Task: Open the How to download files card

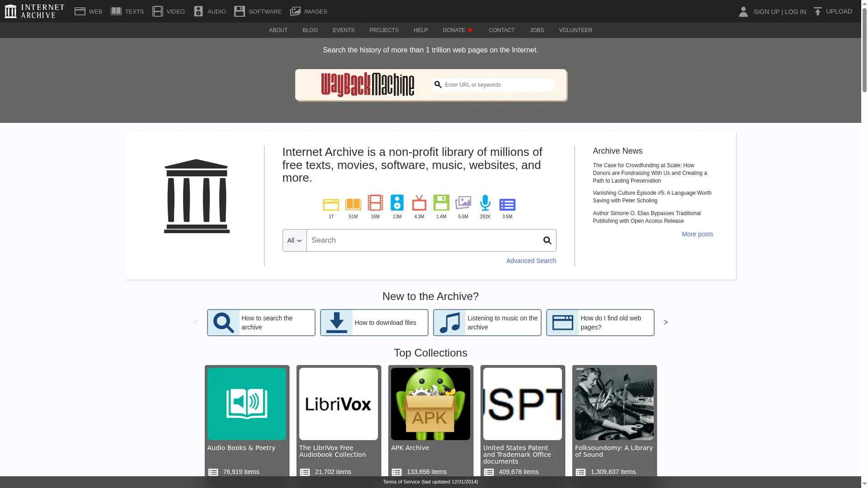Action: [x=374, y=323]
